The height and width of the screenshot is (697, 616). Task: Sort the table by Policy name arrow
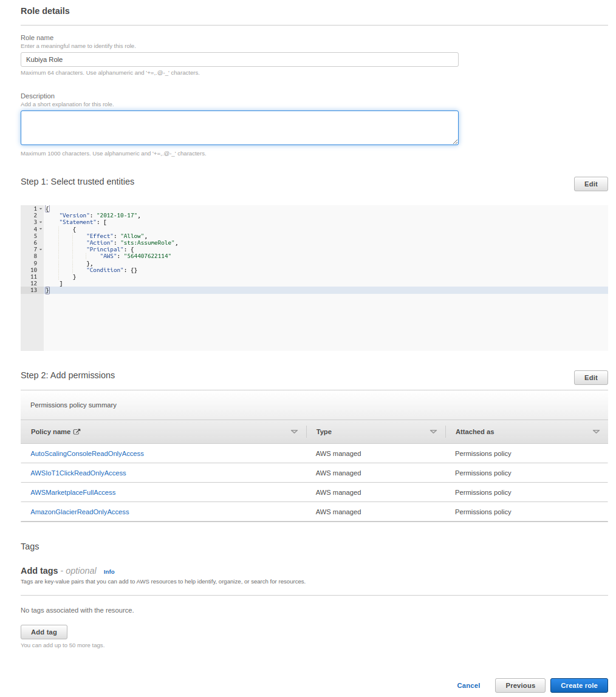[x=294, y=432]
